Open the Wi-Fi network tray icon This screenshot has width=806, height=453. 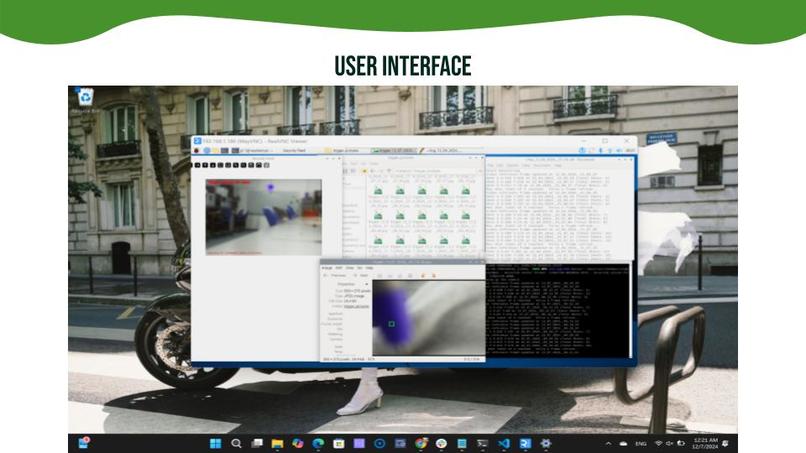(x=658, y=443)
